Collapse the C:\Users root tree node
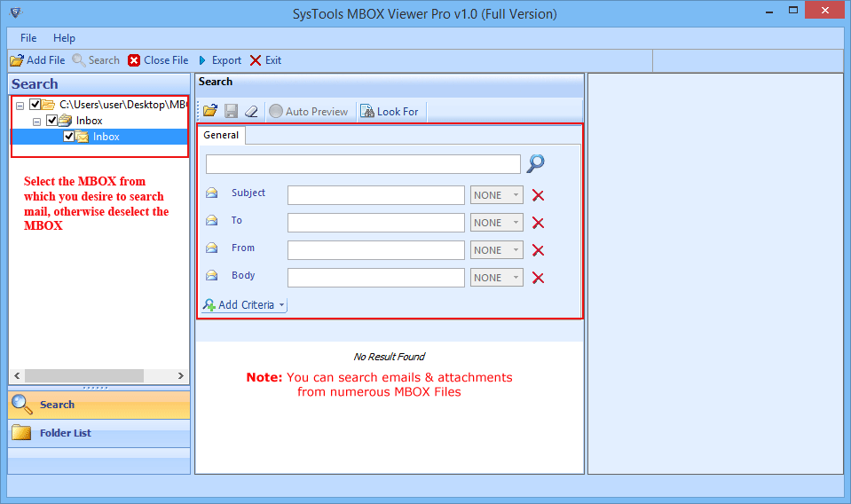Screen dimensions: 851x504 pos(20,106)
